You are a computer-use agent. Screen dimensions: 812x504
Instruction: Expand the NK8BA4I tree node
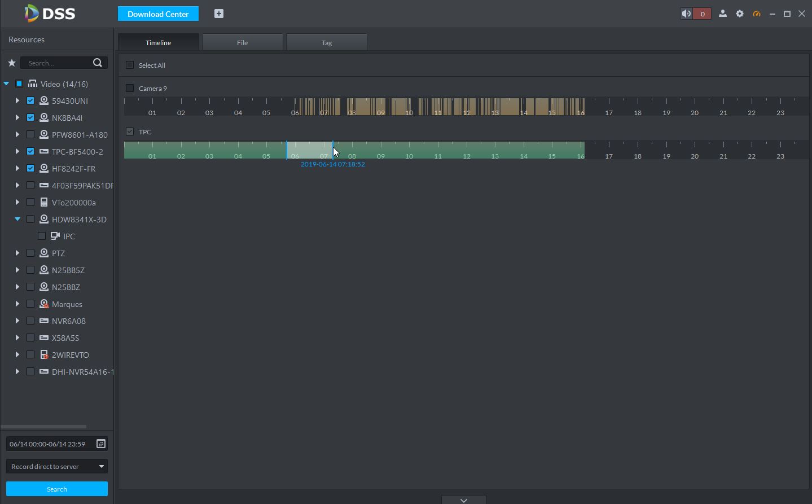[x=17, y=117]
